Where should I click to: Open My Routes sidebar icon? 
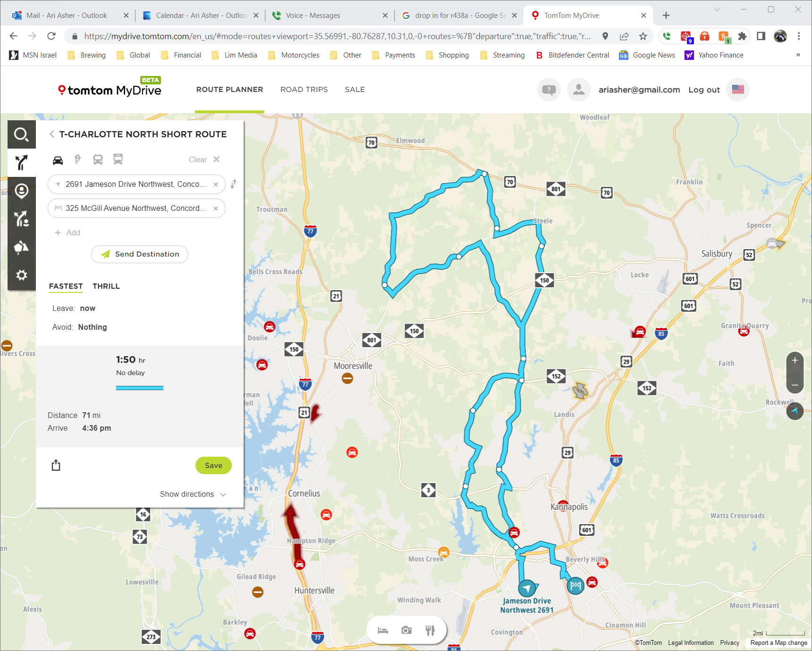click(21, 219)
